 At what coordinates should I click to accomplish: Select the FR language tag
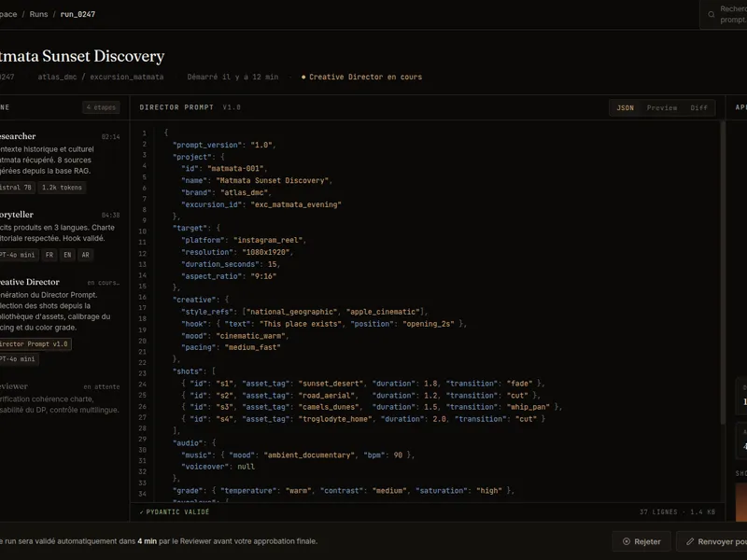(x=49, y=255)
